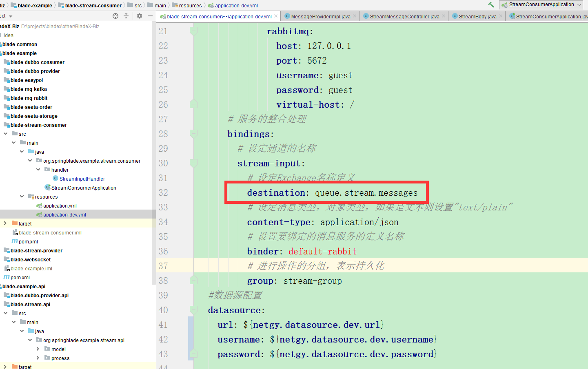Open Project panel gear settings
Viewport: 588px width, 369px height.
140,16
